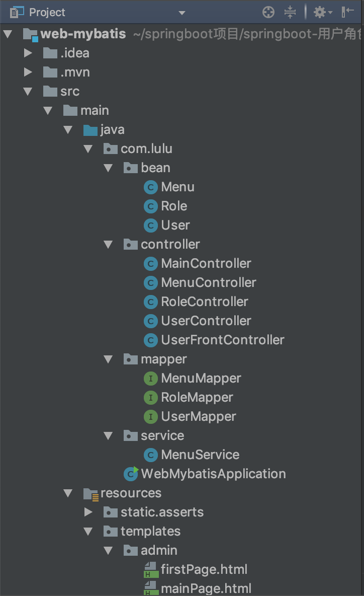Screen dimensions: 364x596
Task: Select the MenuService class
Action: point(200,455)
